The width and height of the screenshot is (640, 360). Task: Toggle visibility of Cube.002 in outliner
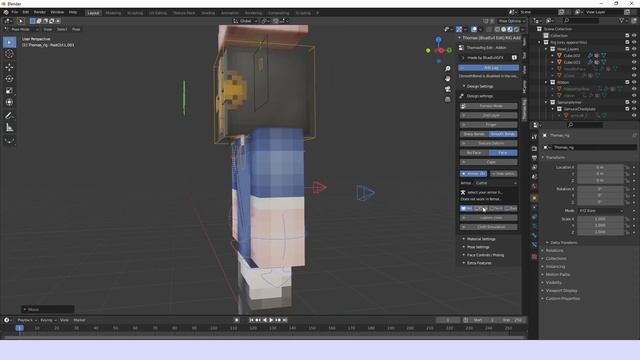[634, 56]
